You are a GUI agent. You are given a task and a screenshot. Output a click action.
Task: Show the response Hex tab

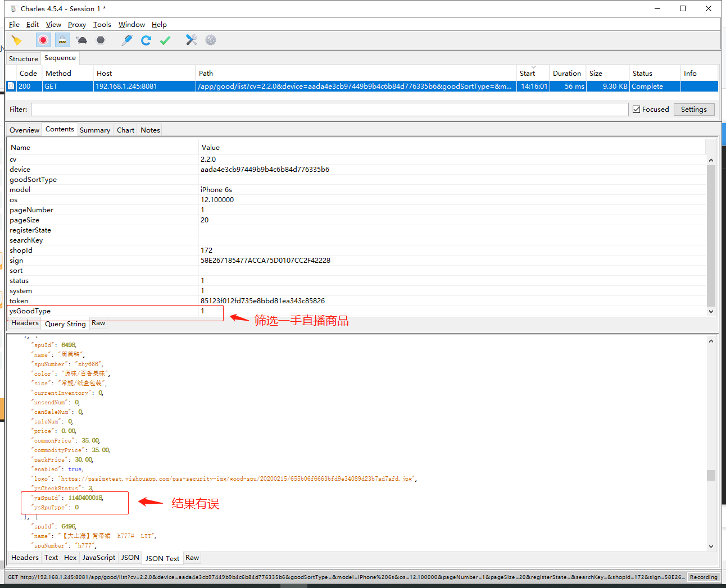[x=70, y=558]
